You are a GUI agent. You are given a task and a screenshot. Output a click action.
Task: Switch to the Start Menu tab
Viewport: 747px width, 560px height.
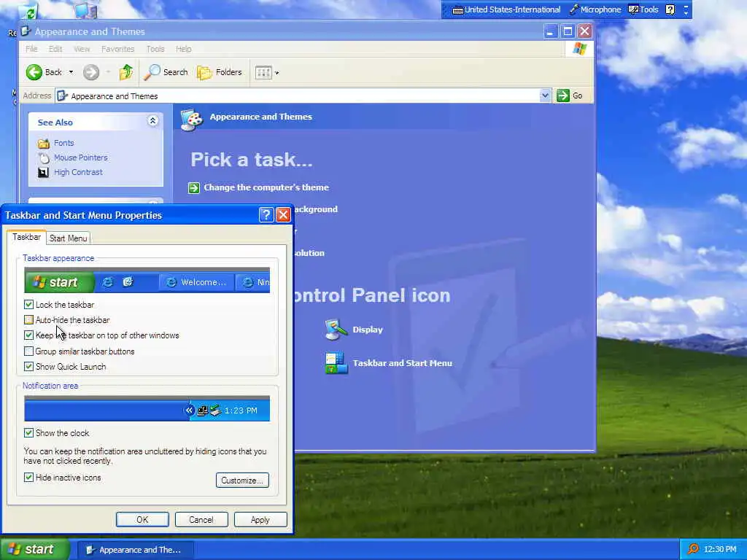click(68, 238)
